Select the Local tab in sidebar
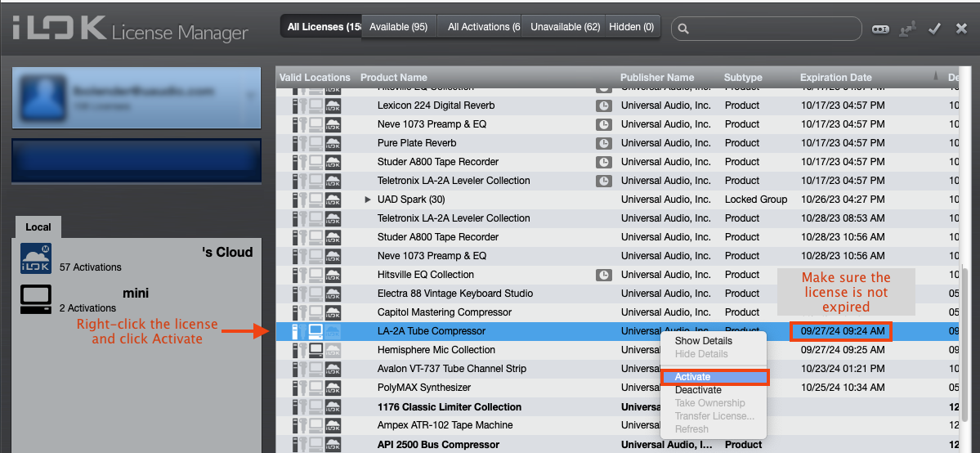Viewport: 980px width, 453px height. (x=38, y=227)
